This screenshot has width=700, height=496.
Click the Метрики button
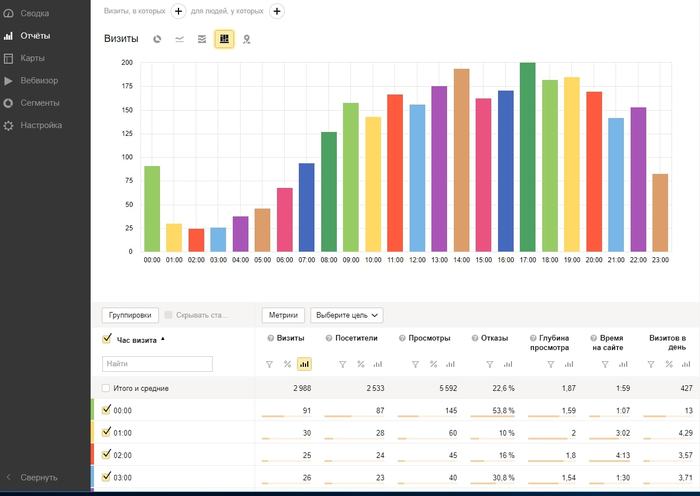[283, 315]
